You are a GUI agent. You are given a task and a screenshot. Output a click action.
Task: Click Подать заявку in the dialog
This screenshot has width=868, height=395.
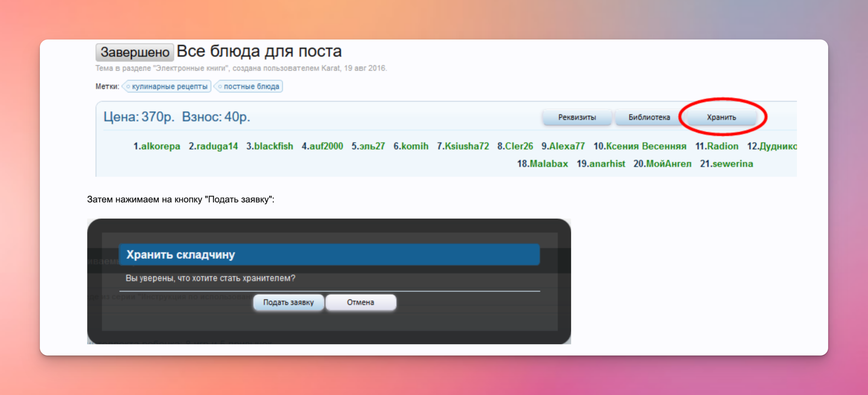pos(288,302)
